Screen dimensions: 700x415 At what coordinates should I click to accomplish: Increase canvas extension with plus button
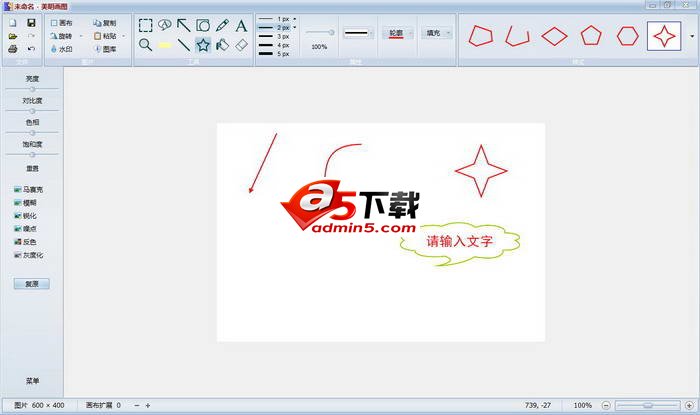(148, 406)
